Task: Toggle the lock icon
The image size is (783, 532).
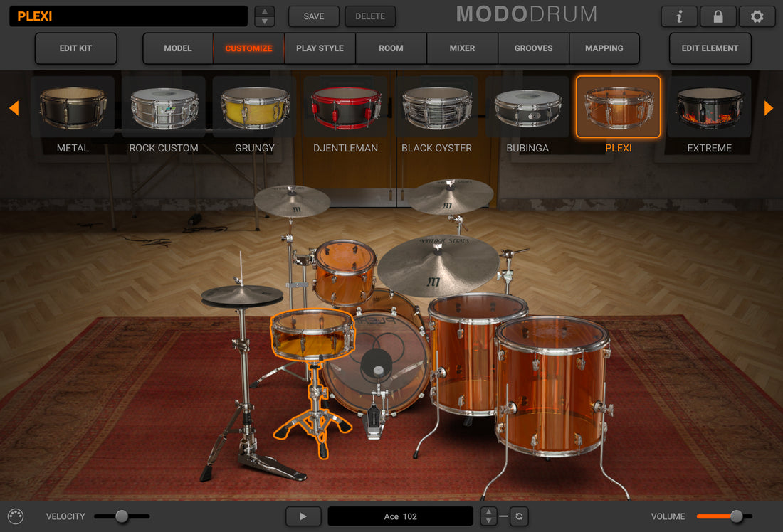Action: point(718,16)
